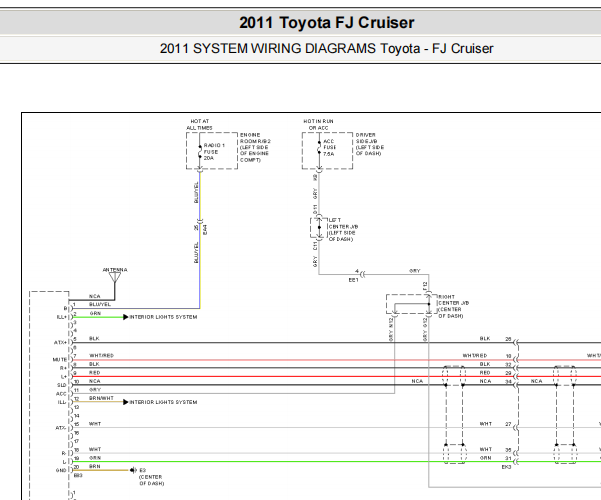
Task: Click "INTERIOR LIGHTS SYSTEM" on the BRN/WHT wire
Action: (x=163, y=402)
